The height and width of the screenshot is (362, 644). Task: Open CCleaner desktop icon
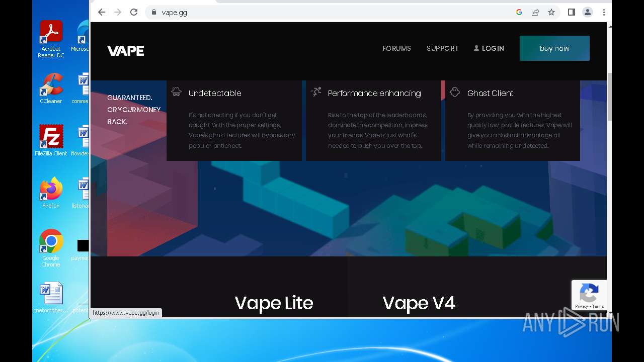point(51,88)
